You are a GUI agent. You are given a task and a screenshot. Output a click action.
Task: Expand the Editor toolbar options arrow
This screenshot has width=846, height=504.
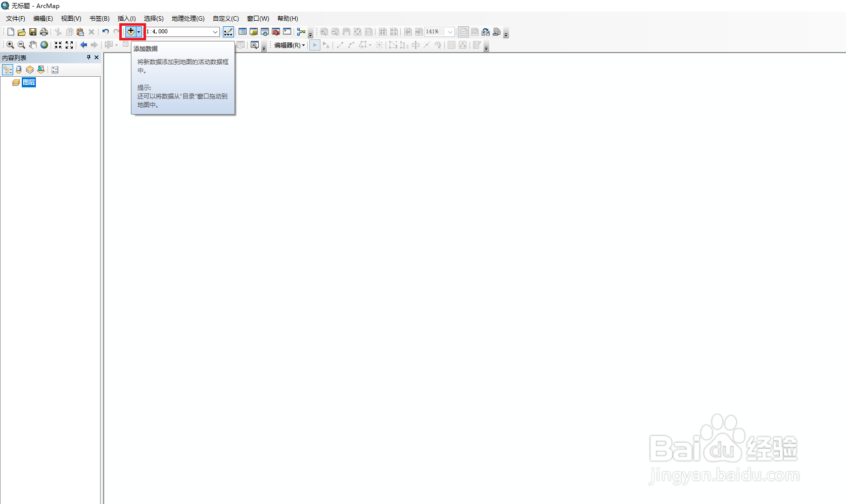[x=486, y=48]
